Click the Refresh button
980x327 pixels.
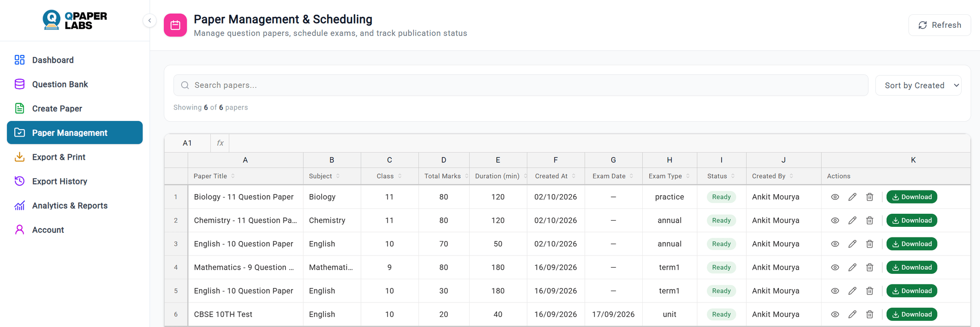pos(940,25)
